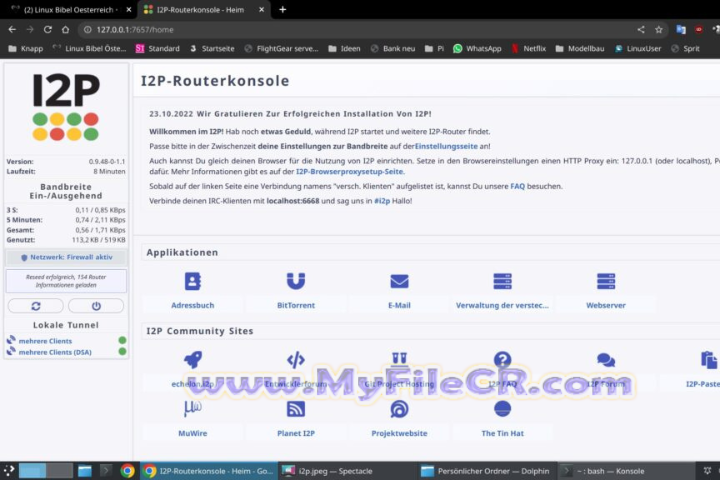Open the mehrere Clients tunnel link

[x=45, y=341]
